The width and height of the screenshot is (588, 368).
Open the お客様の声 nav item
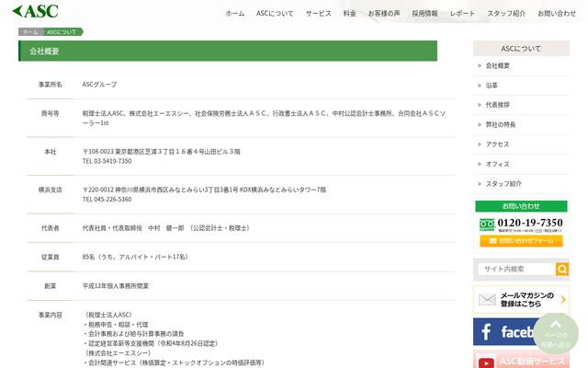[x=384, y=14]
